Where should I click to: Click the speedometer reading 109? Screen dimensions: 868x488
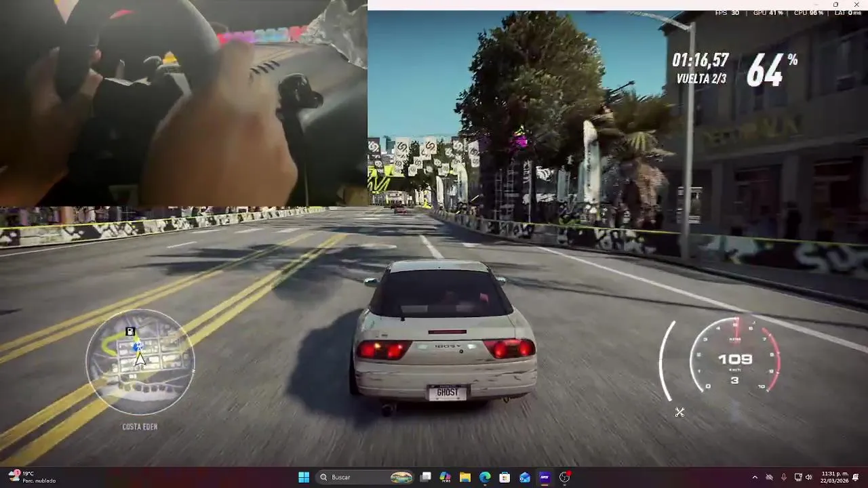click(x=735, y=359)
